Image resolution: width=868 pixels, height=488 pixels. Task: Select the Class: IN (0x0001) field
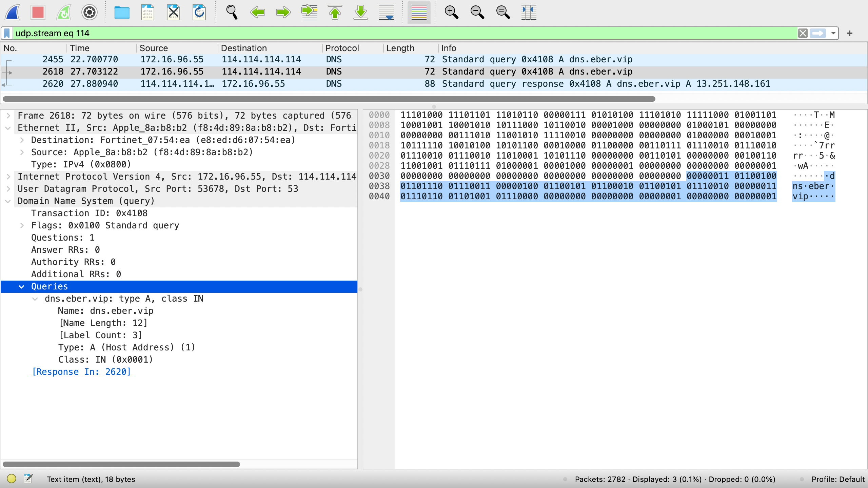106,360
